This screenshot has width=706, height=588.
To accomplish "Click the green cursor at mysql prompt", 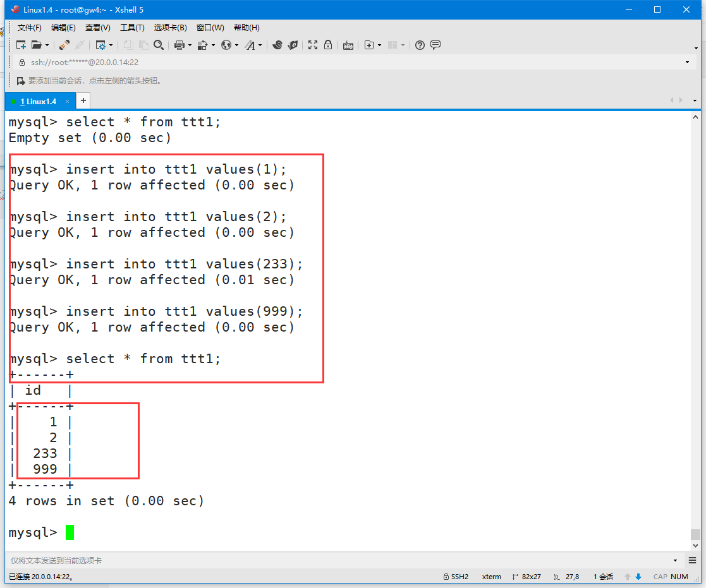I will (x=70, y=532).
